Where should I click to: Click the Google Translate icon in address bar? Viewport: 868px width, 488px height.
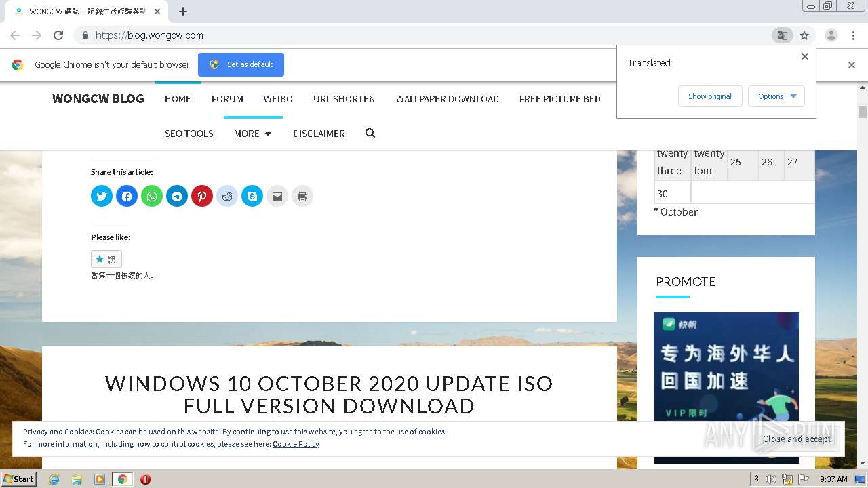[783, 35]
